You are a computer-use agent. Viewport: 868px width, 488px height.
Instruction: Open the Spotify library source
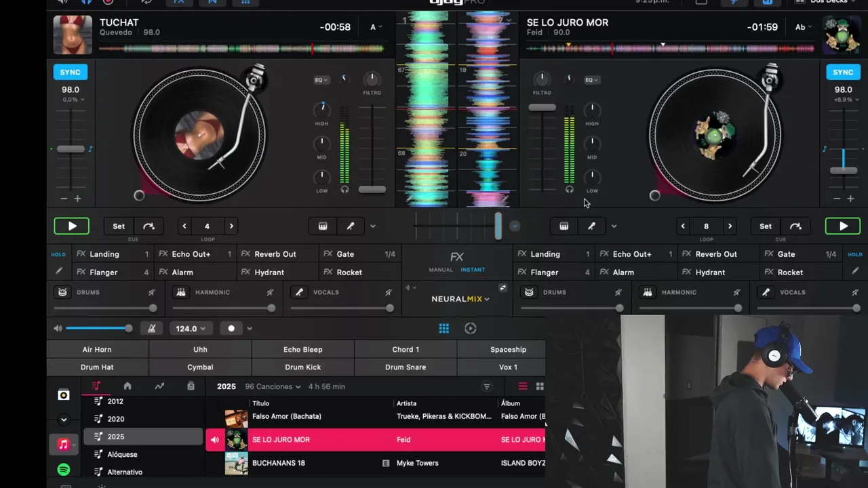click(63, 470)
